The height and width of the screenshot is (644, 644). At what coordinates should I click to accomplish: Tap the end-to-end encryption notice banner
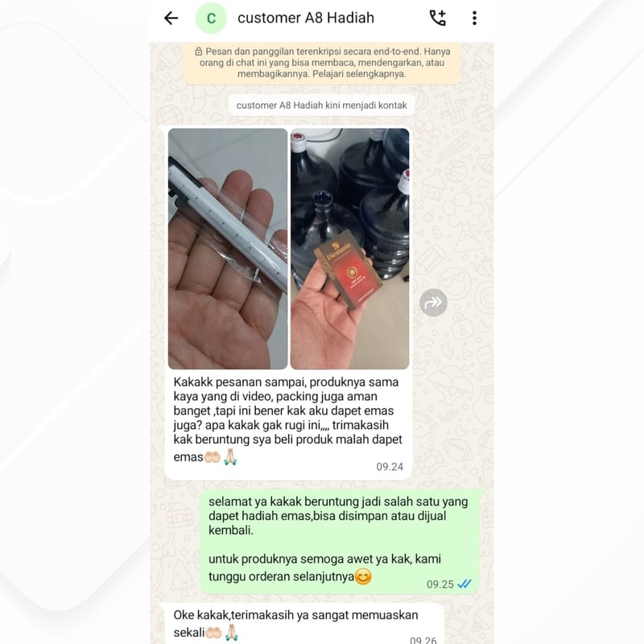coord(322,63)
